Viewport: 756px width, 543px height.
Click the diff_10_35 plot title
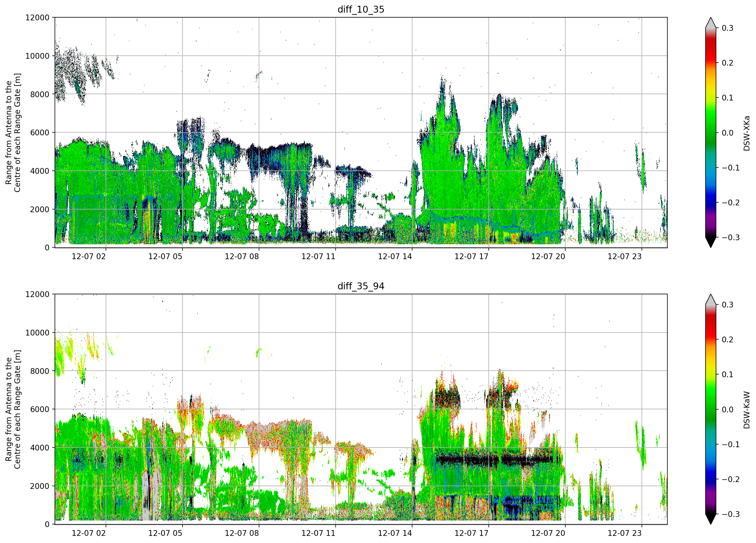361,9
